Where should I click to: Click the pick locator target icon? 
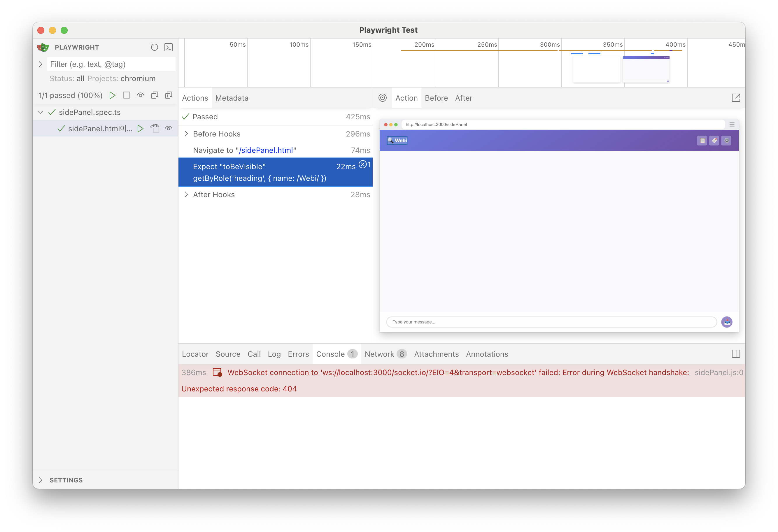coord(382,98)
